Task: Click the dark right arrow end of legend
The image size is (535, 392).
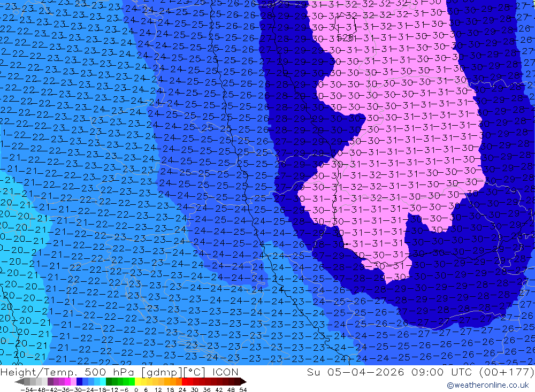Action: [243, 381]
